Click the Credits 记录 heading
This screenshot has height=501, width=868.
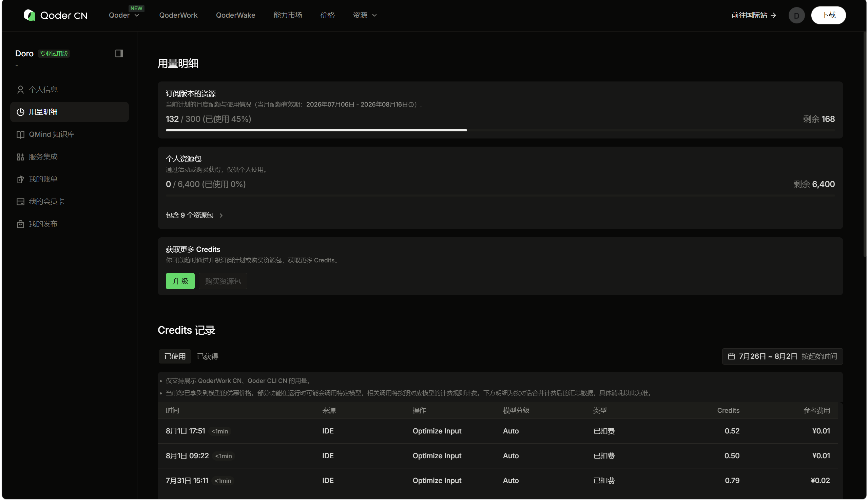click(x=186, y=330)
